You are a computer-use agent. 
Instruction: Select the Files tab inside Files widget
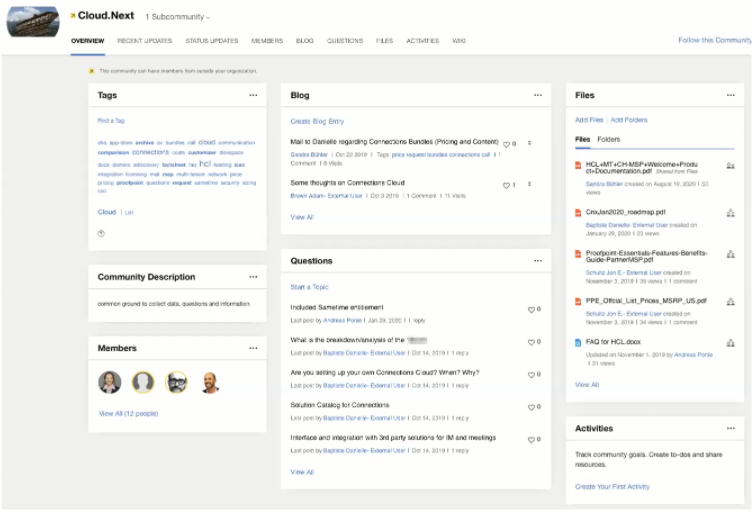point(583,140)
